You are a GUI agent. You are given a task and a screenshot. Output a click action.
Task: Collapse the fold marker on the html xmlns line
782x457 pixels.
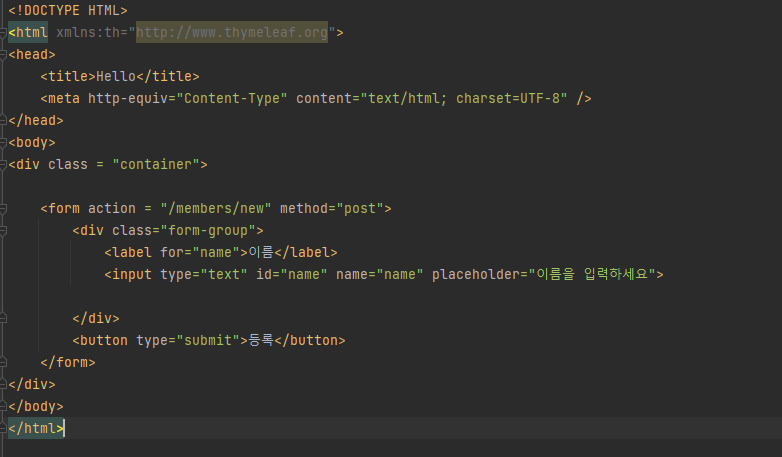[x=2, y=33]
